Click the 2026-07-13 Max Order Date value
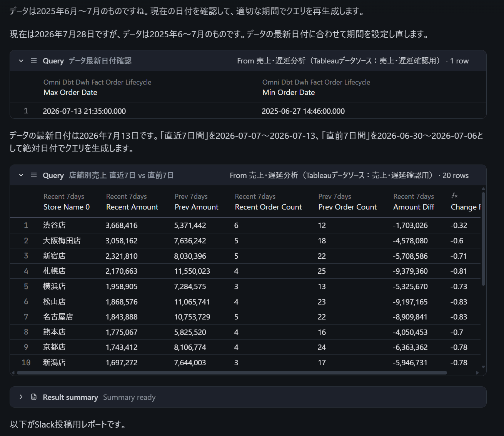This screenshot has height=436, width=504. click(84, 111)
